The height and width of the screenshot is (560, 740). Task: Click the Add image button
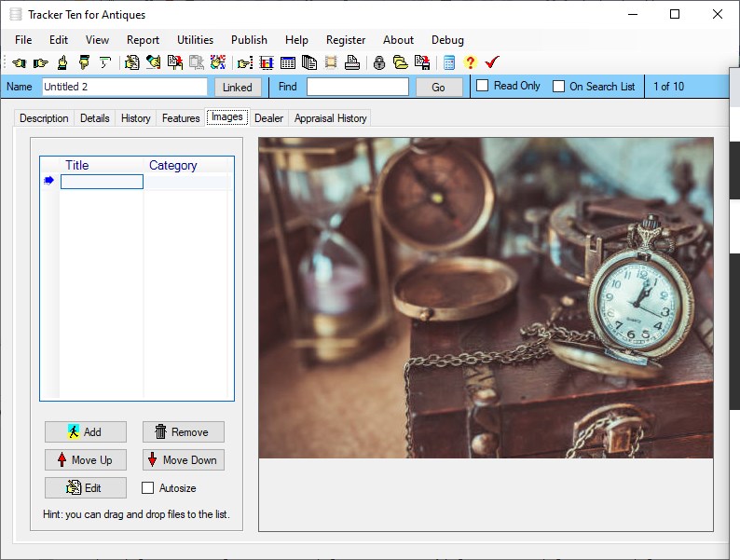(x=86, y=431)
